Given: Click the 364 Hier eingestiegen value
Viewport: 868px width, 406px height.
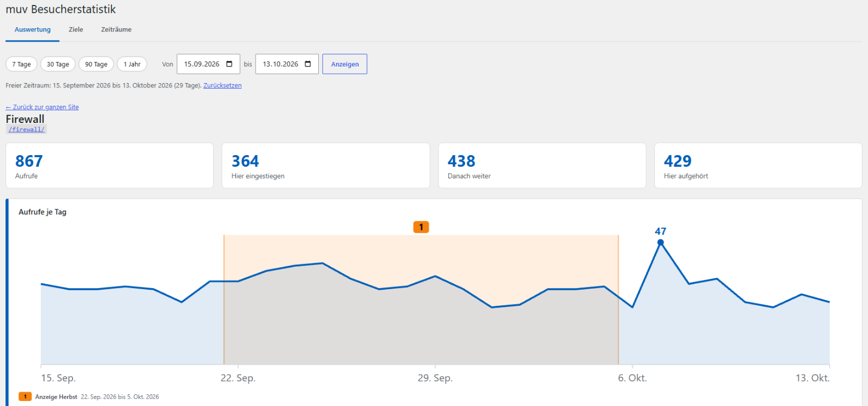Looking at the screenshot, I should point(245,161).
